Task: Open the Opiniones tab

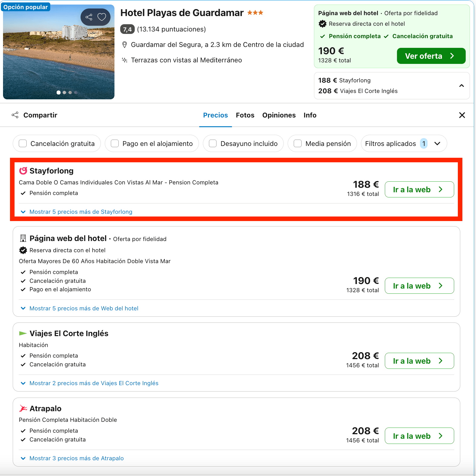Action: pyautogui.click(x=279, y=115)
